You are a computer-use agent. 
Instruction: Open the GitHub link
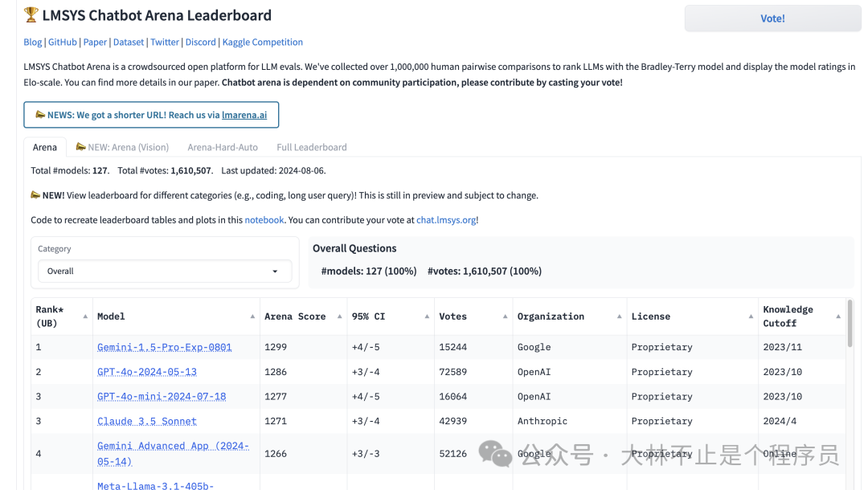click(x=63, y=42)
